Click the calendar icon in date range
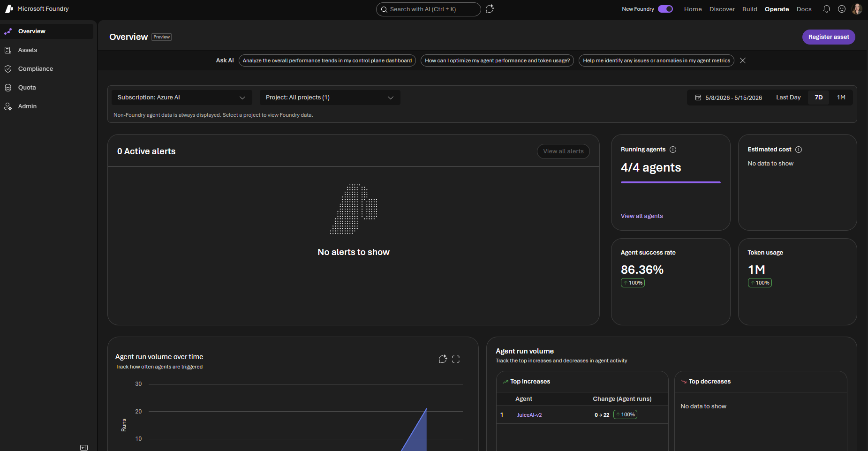The height and width of the screenshot is (451, 868). [698, 98]
